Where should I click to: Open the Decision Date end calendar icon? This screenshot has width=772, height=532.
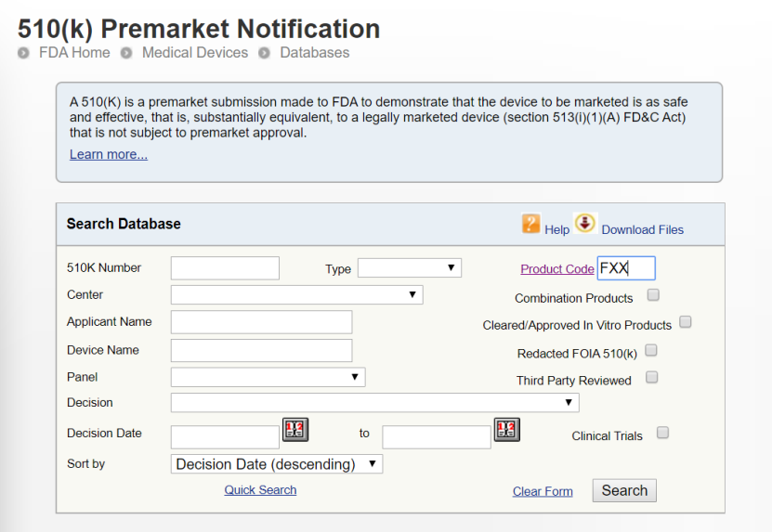pyautogui.click(x=507, y=429)
